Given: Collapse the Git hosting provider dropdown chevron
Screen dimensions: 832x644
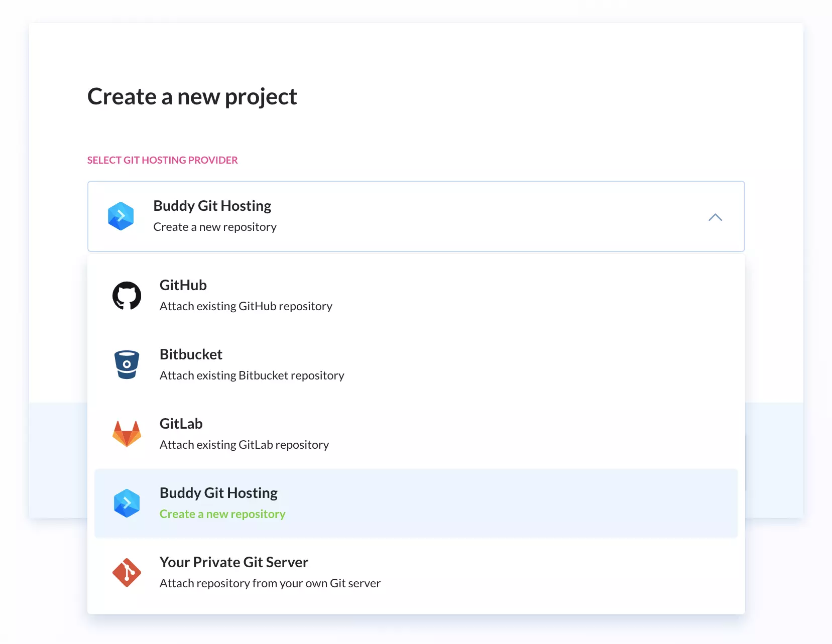Looking at the screenshot, I should pos(715,217).
